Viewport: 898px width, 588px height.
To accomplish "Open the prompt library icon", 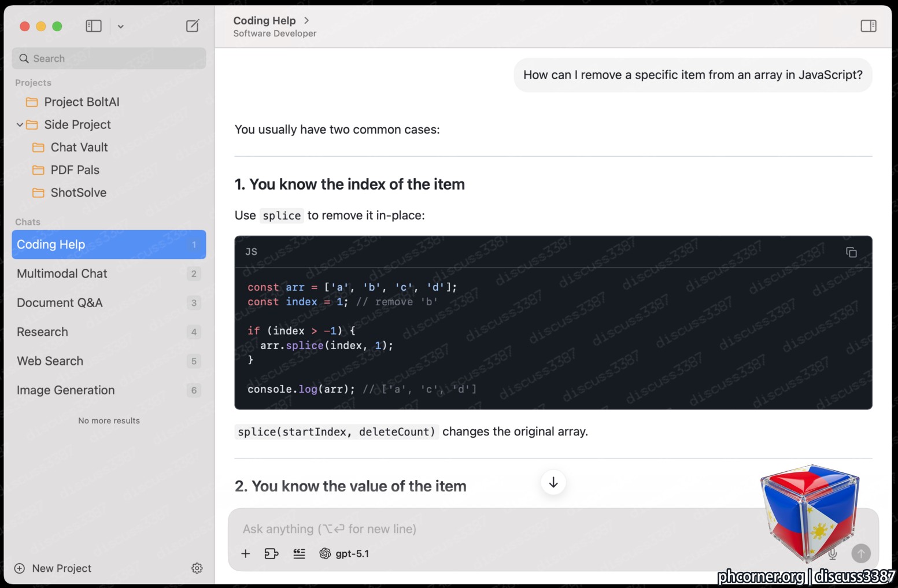I will click(271, 554).
